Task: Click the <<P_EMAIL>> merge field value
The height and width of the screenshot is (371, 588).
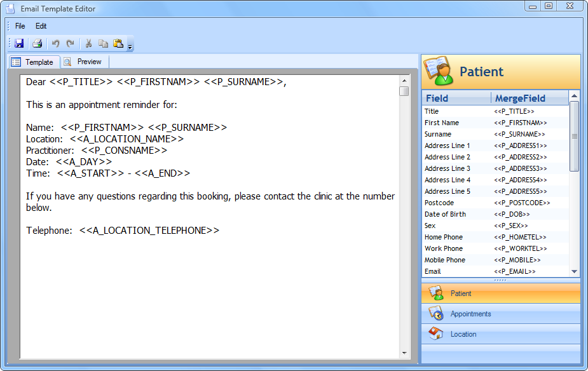Action: tap(514, 271)
